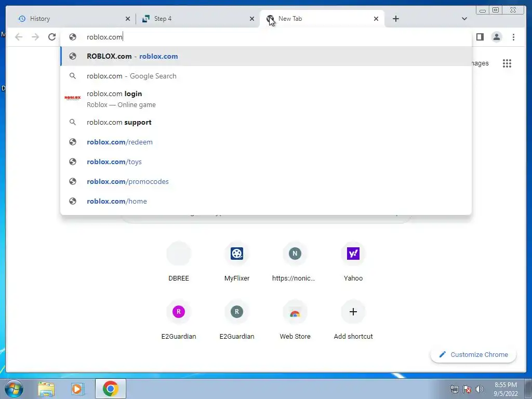Screen dimensions: 532x399
Task: Select the roblox.com login suggestion
Action: point(266,99)
